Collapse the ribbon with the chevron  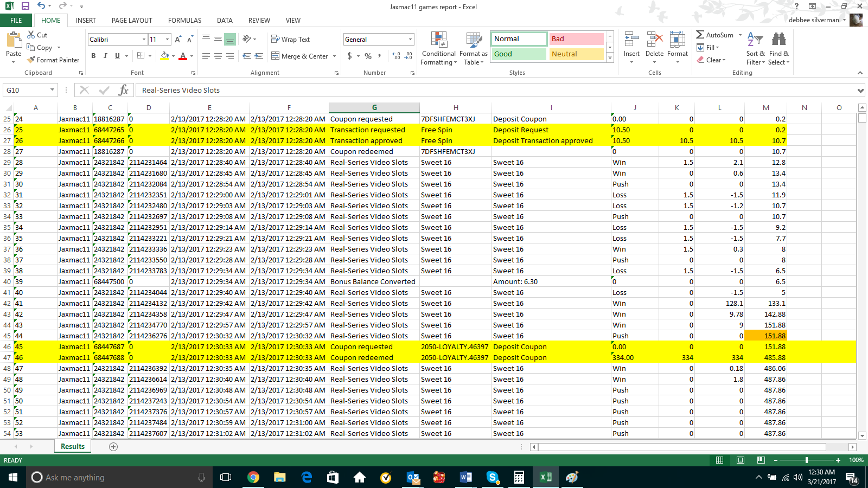coord(860,73)
